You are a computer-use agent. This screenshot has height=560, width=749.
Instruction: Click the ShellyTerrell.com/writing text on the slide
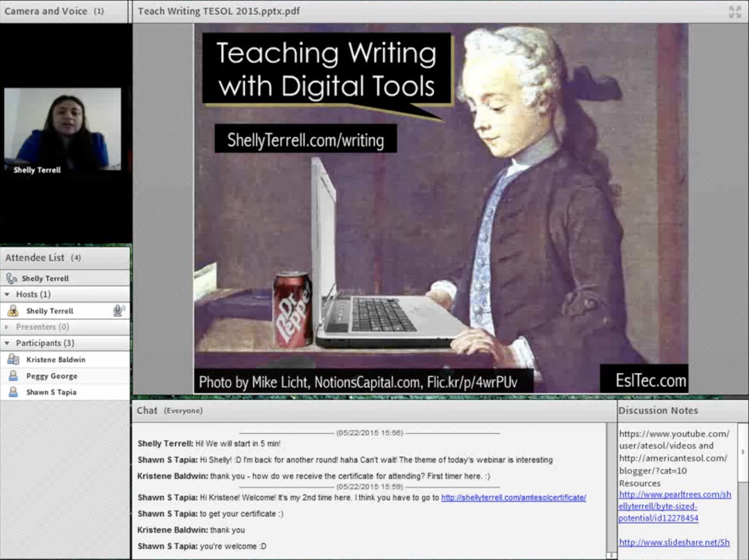[x=306, y=140]
